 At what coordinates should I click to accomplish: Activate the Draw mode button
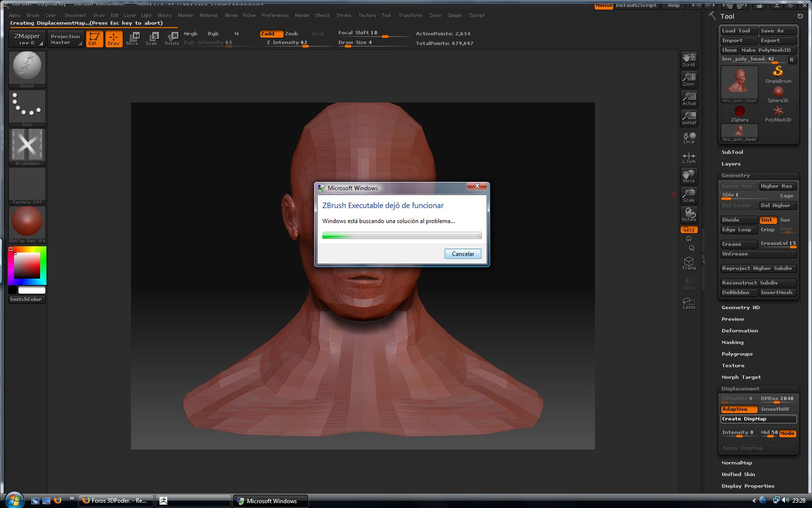click(114, 39)
